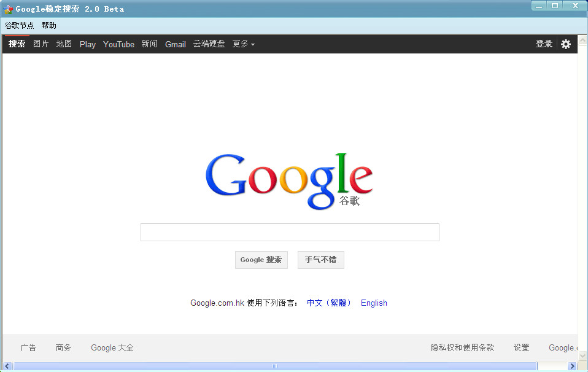The height and width of the screenshot is (372, 588).
Task: Open 隐私权和使用条款 footer link
Action: click(462, 347)
